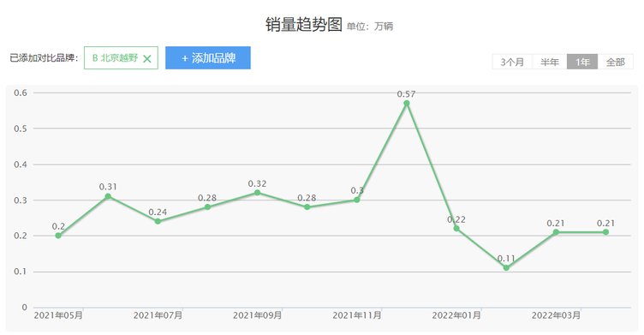Click the 2022年01月 axis label

456,315
